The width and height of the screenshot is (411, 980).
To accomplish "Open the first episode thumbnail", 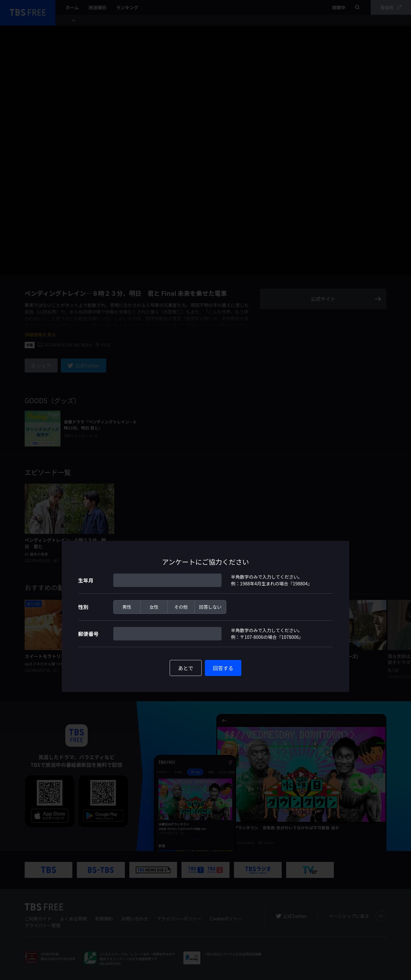I will pyautogui.click(x=69, y=509).
